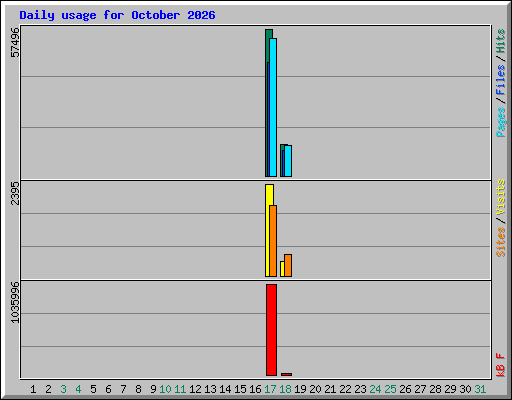Viewport: 512px width, 400px height.
Task: Click the 1035996 kilobytes axis value
Action: (15, 303)
